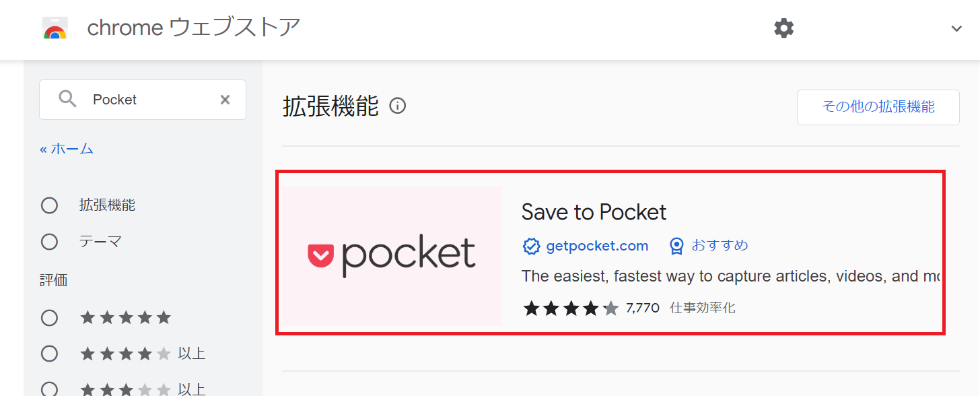Click the おすすめ award ribbon icon
Screen dimensions: 980x396
(676, 246)
